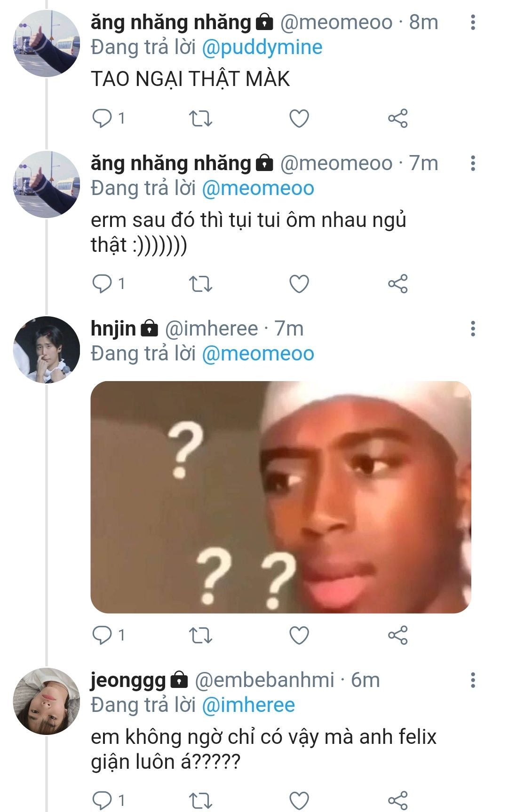
Task: Like the "erm sau đó" tweet
Action: pyautogui.click(x=299, y=284)
